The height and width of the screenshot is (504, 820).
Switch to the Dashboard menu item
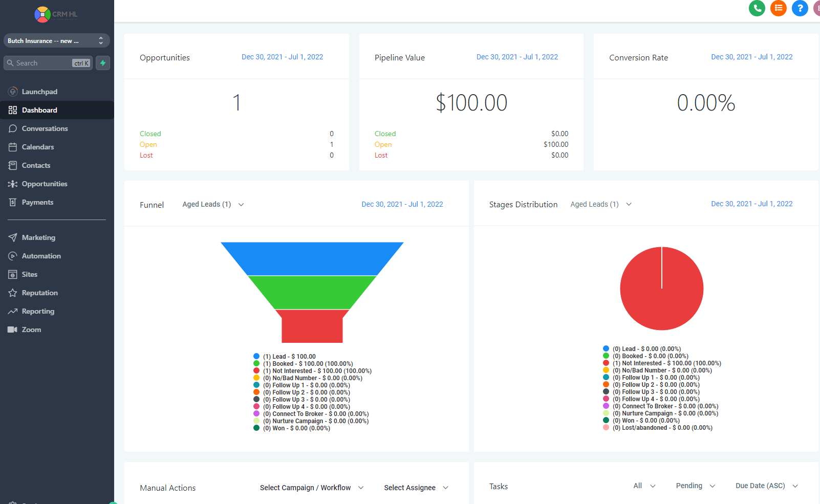click(39, 109)
